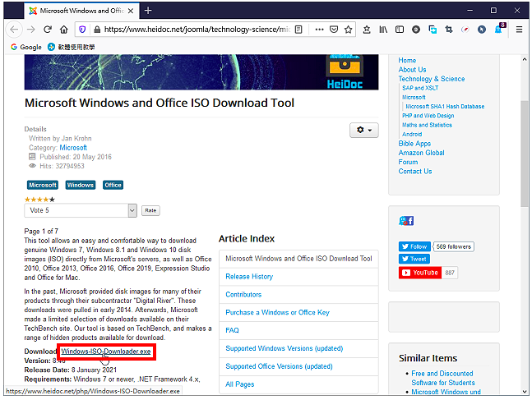Close the Microsoft Windows and Office tab

point(131,11)
